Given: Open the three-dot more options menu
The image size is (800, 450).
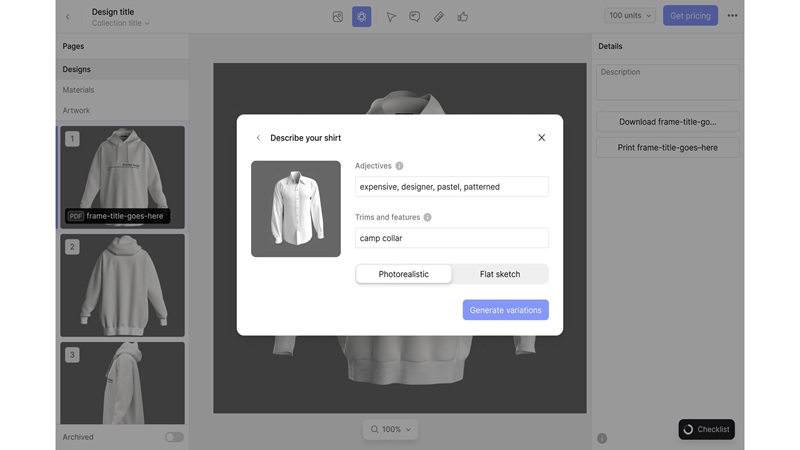Looking at the screenshot, I should pos(732,16).
